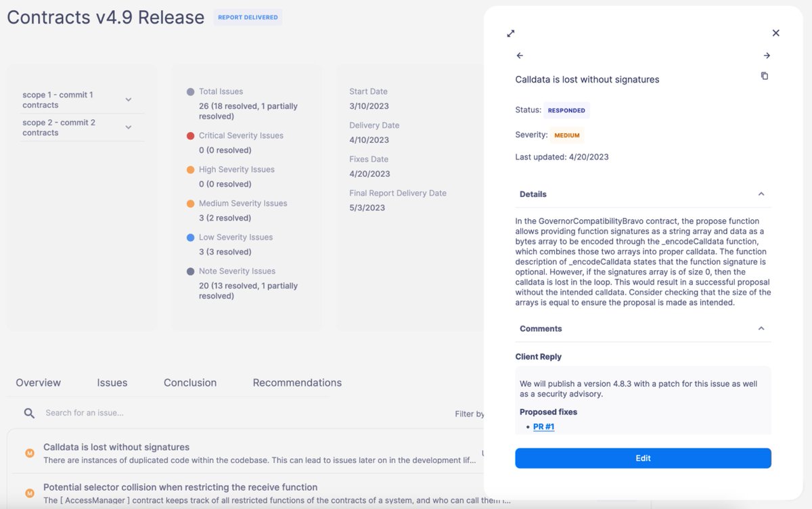The height and width of the screenshot is (509, 812).
Task: Click '20 (13 resolved, 1 partially resolved)' count
Action: (248, 290)
